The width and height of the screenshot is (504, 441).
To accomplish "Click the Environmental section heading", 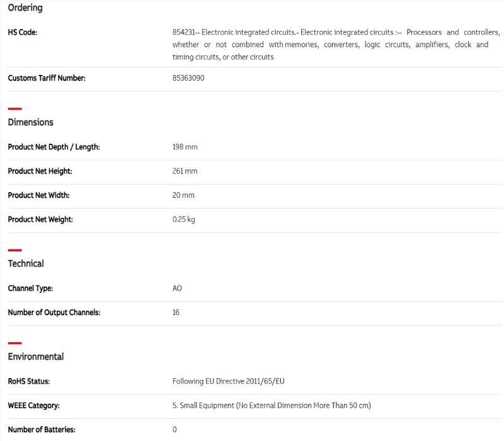I will (36, 357).
